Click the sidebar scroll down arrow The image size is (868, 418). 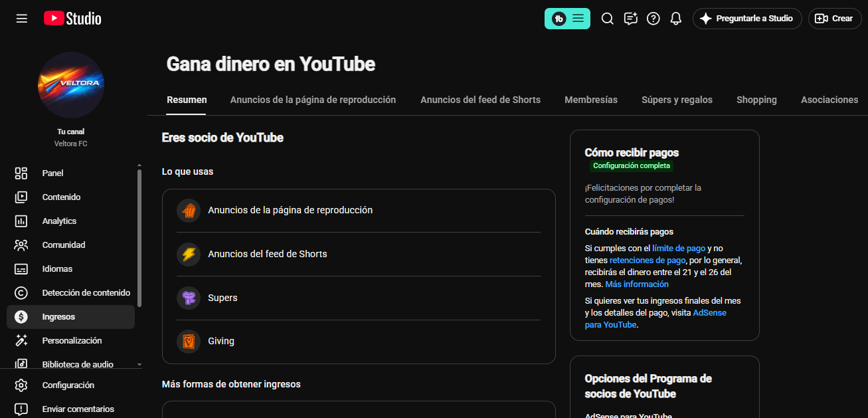click(139, 365)
